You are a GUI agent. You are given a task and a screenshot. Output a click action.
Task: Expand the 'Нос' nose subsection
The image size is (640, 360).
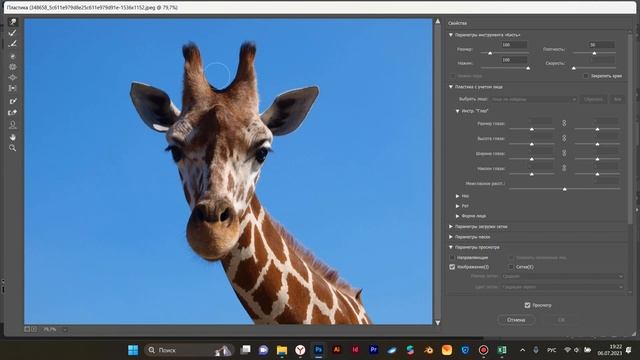(x=458, y=196)
